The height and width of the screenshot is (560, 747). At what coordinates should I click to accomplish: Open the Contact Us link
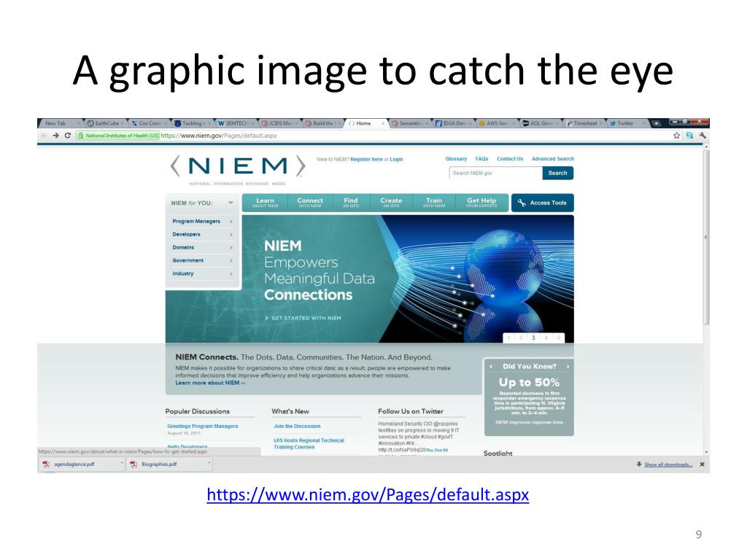(510, 159)
